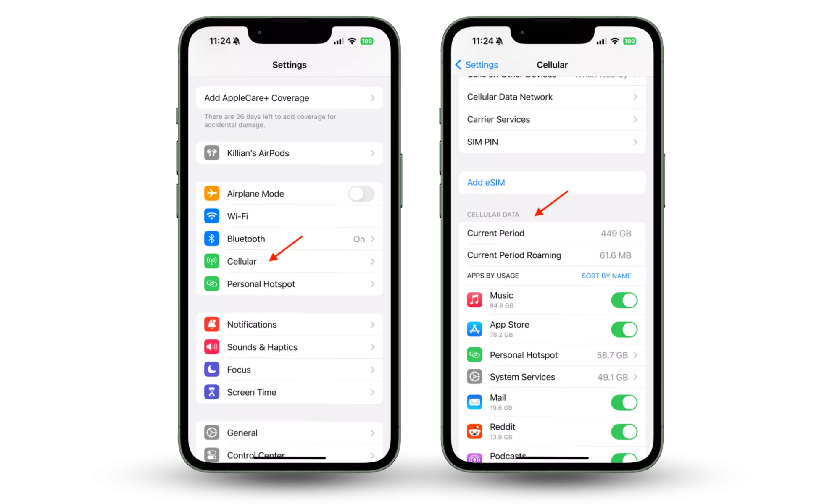Tap the Personal Hotspot icon

click(212, 284)
